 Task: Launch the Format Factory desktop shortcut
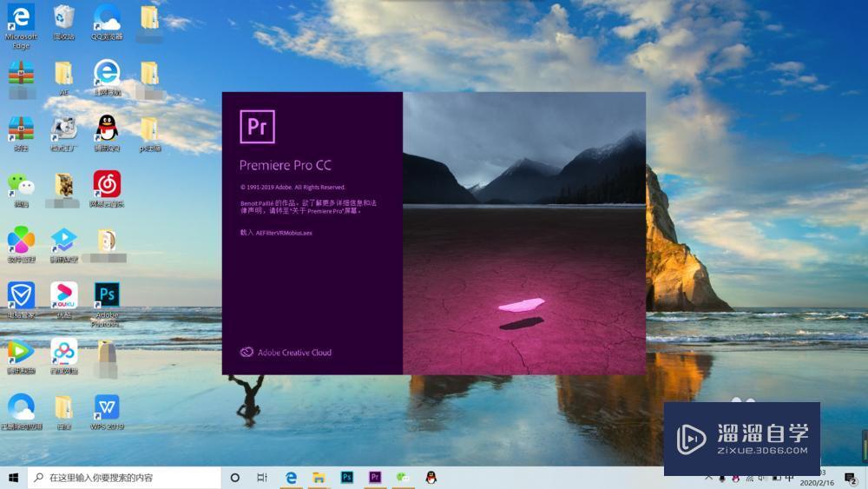pos(63,129)
